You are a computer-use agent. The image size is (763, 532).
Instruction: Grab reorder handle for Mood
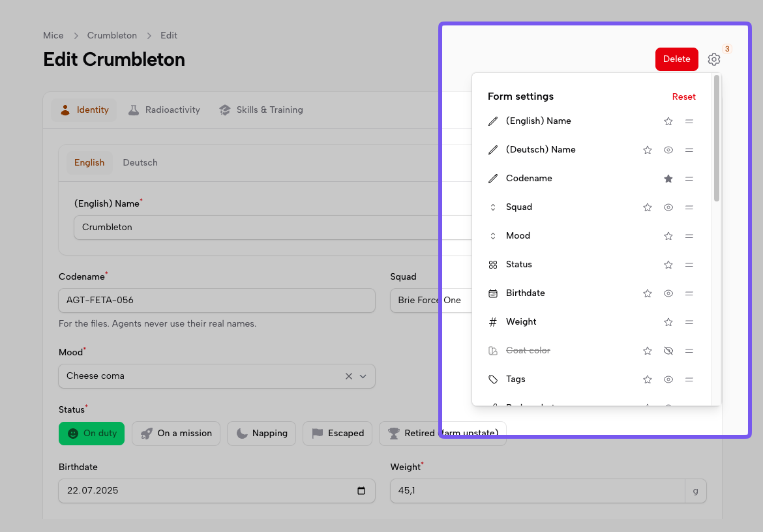[x=689, y=237]
